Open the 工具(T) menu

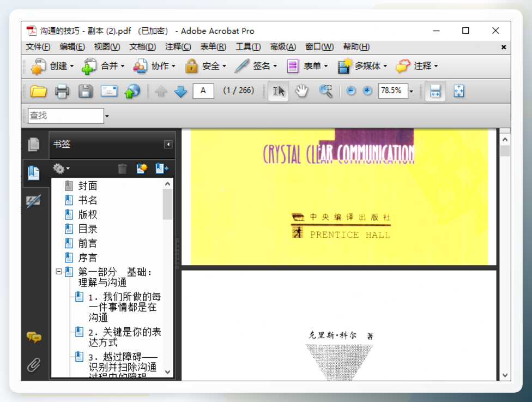249,47
